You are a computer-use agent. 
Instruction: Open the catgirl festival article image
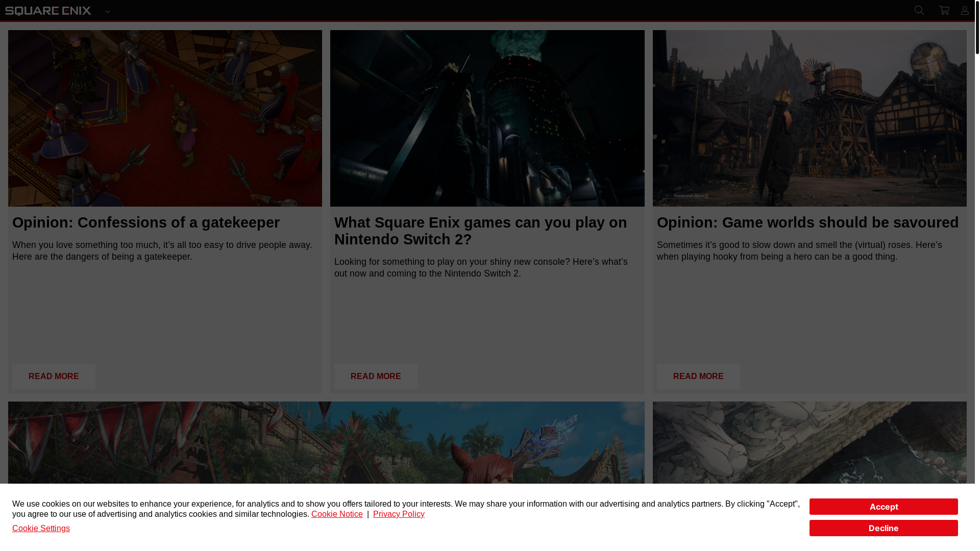pos(326,442)
